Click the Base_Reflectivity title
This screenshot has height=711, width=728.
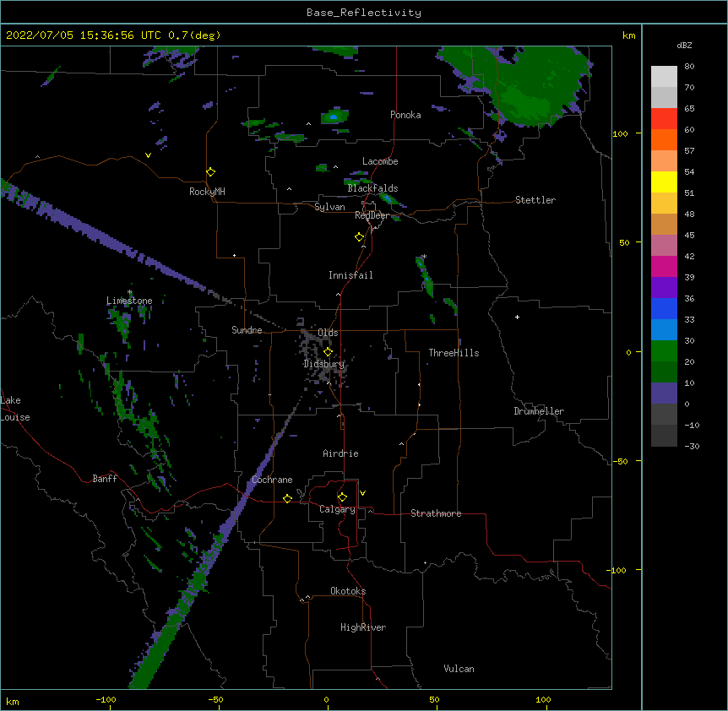(364, 13)
